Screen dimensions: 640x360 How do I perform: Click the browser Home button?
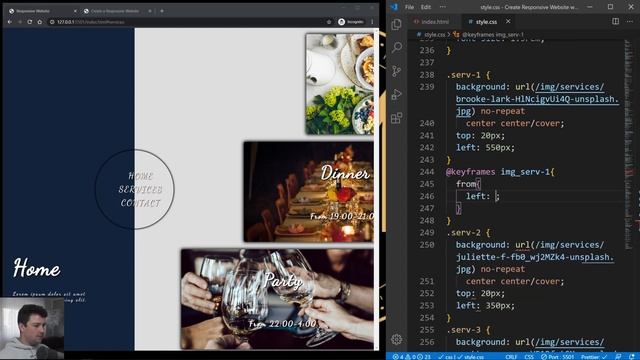click(x=40, y=22)
